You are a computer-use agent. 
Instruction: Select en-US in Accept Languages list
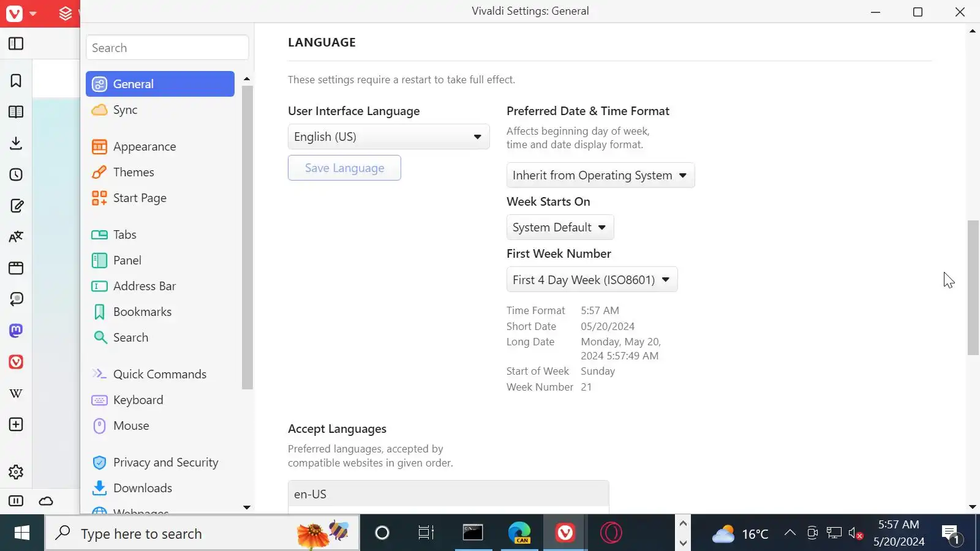[448, 494]
